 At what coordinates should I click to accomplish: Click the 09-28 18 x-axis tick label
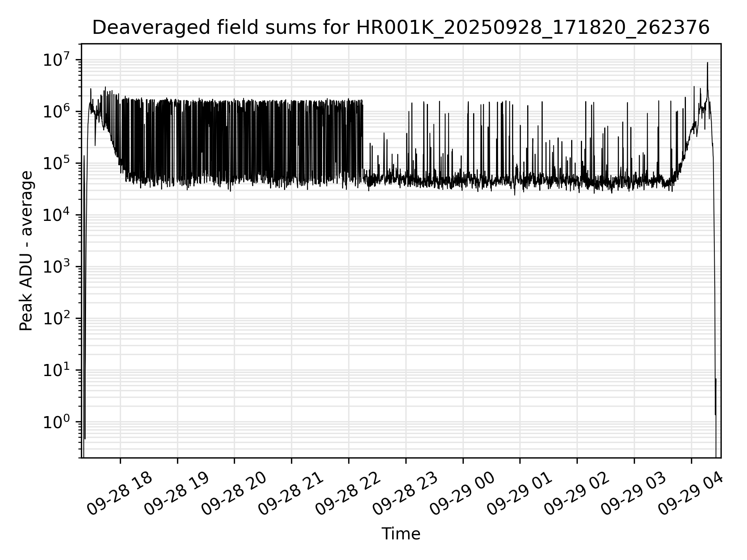point(119,493)
